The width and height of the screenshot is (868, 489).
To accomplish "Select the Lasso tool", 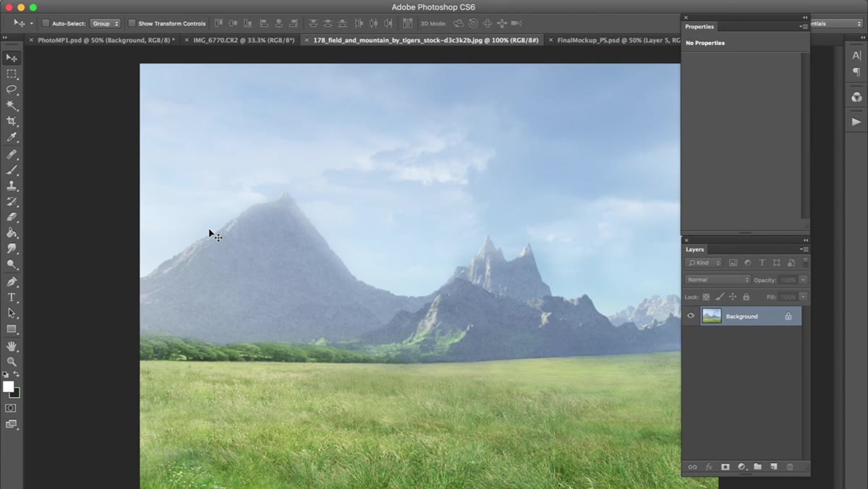I will click(12, 90).
